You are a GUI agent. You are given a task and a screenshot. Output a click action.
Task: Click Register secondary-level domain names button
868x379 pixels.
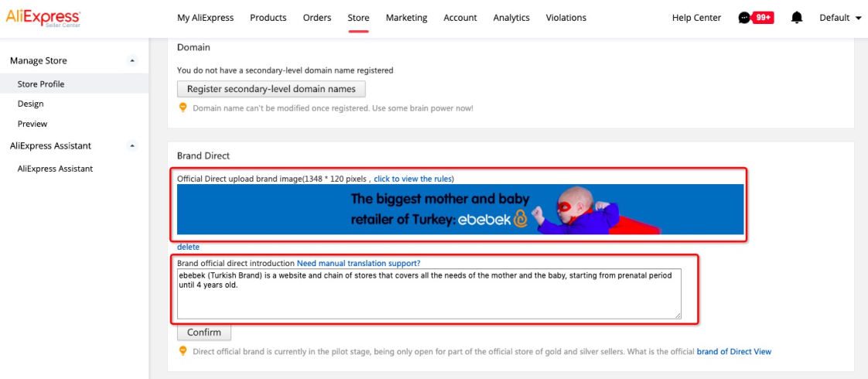pyautogui.click(x=272, y=89)
